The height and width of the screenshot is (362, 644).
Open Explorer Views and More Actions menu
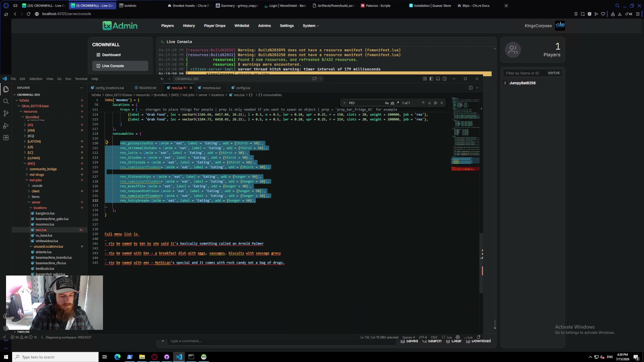(81, 88)
